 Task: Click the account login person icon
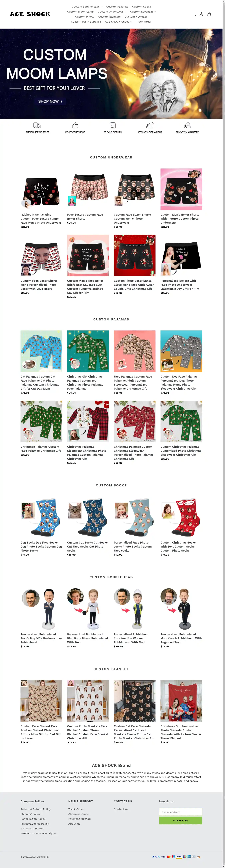click(x=201, y=14)
